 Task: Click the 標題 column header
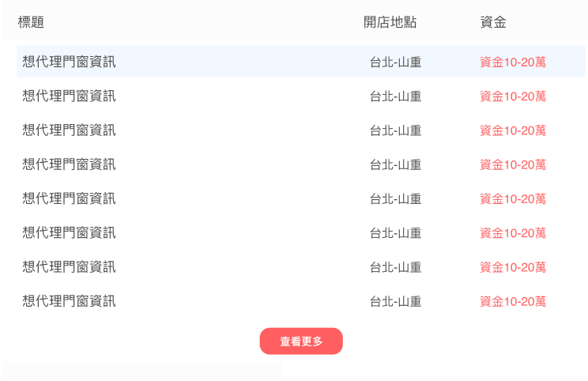(31, 22)
